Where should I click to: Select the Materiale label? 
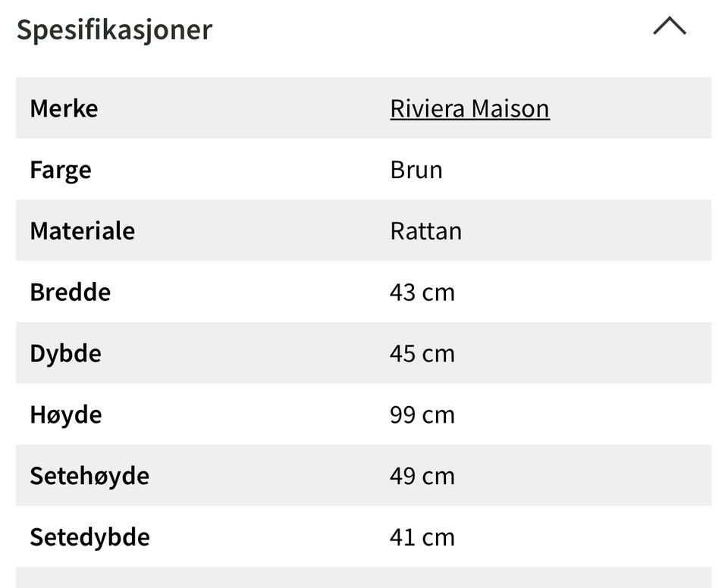(82, 231)
